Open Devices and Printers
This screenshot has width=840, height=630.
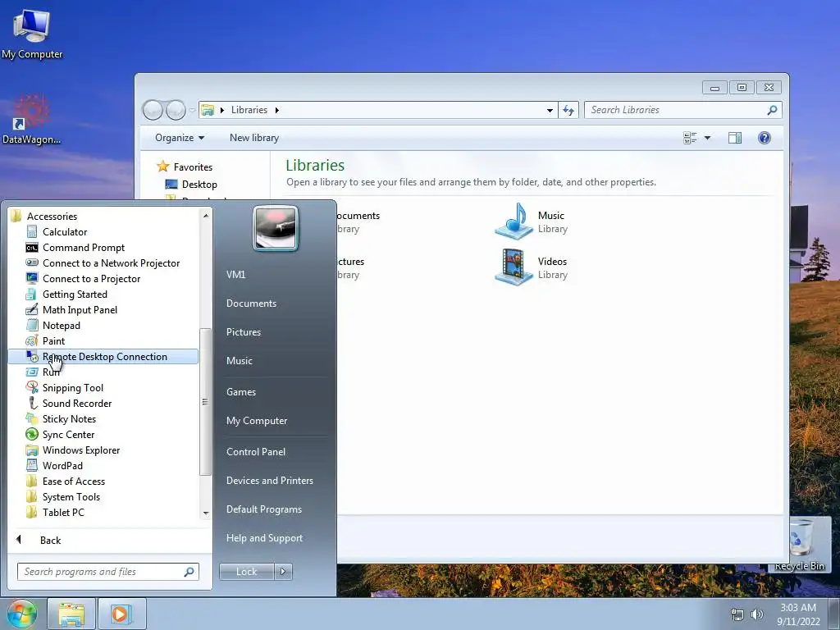coord(269,481)
